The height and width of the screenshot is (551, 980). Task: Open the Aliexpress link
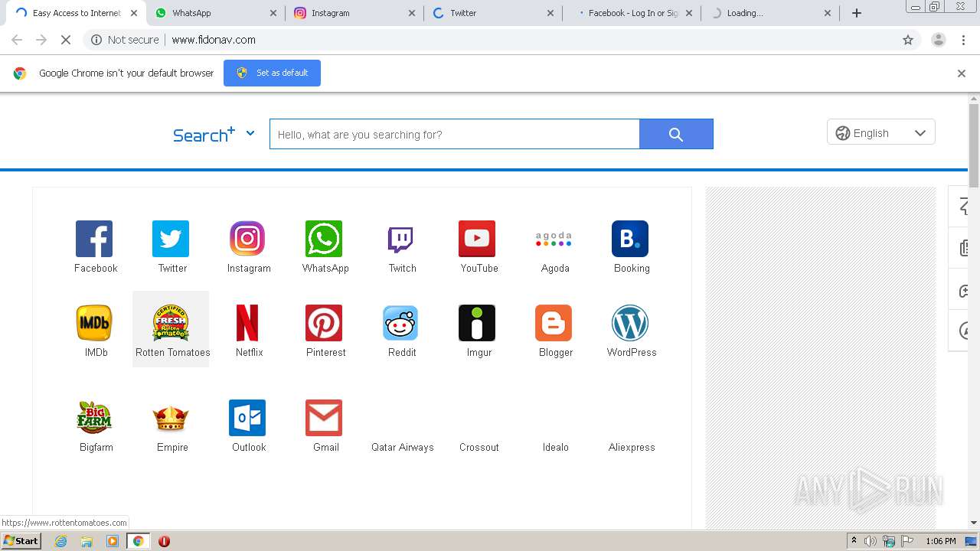632,448
